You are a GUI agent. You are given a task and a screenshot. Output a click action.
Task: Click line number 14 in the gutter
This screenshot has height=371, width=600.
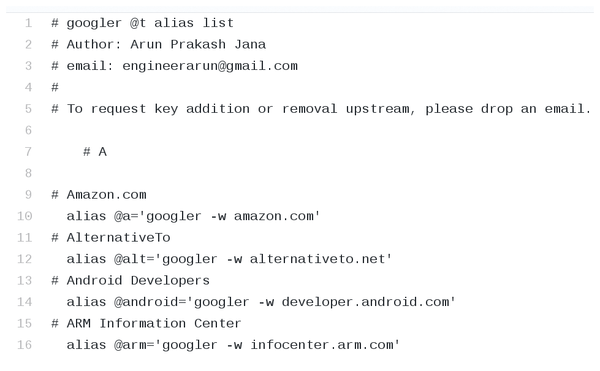click(25, 302)
